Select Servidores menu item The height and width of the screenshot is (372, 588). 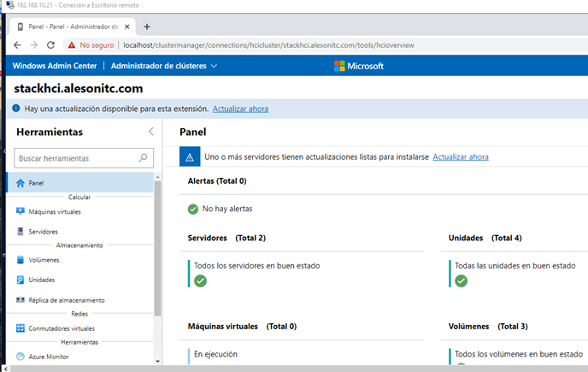coord(80,232)
